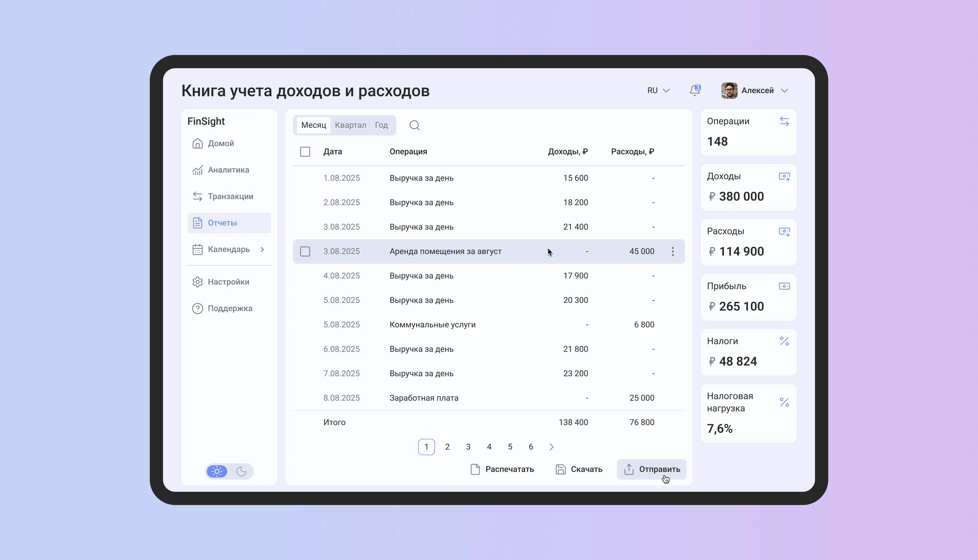The height and width of the screenshot is (560, 978).
Task: Go to page 4 in pagination
Action: pos(489,446)
